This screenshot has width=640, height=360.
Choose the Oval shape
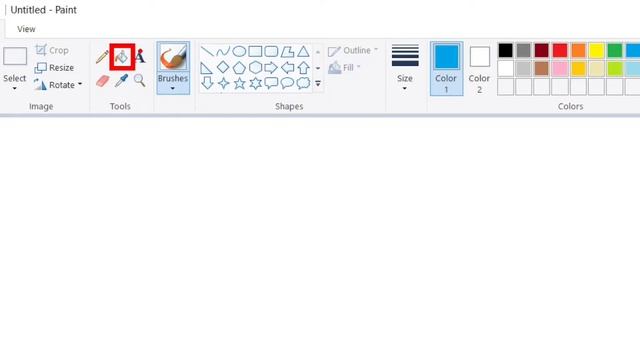click(239, 51)
